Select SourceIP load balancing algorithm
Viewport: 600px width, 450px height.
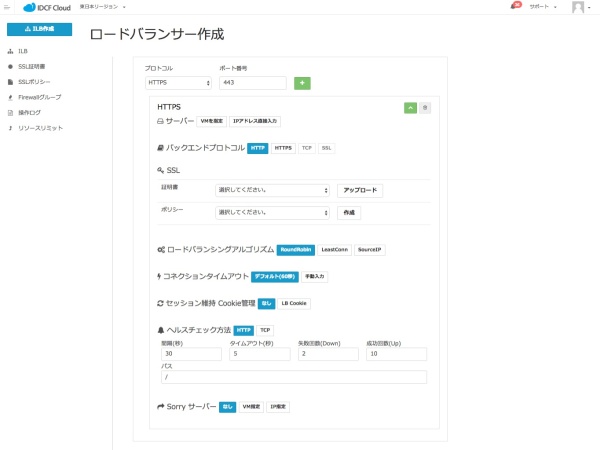[x=370, y=249]
